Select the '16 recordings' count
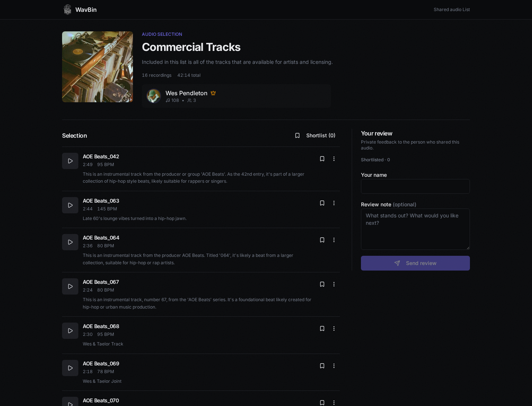Screen dimensions: 532x406 coord(157,75)
